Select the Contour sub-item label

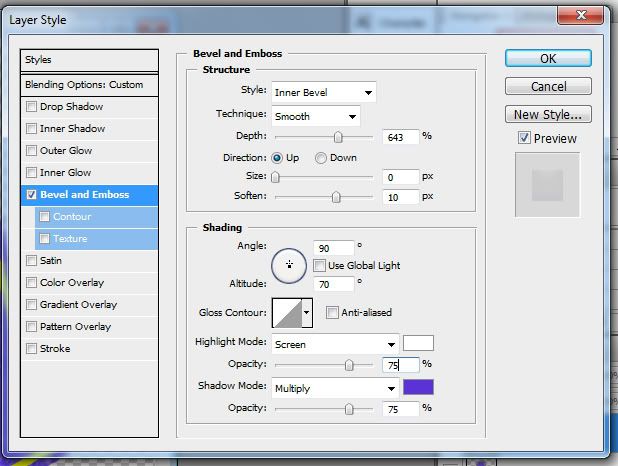72,216
